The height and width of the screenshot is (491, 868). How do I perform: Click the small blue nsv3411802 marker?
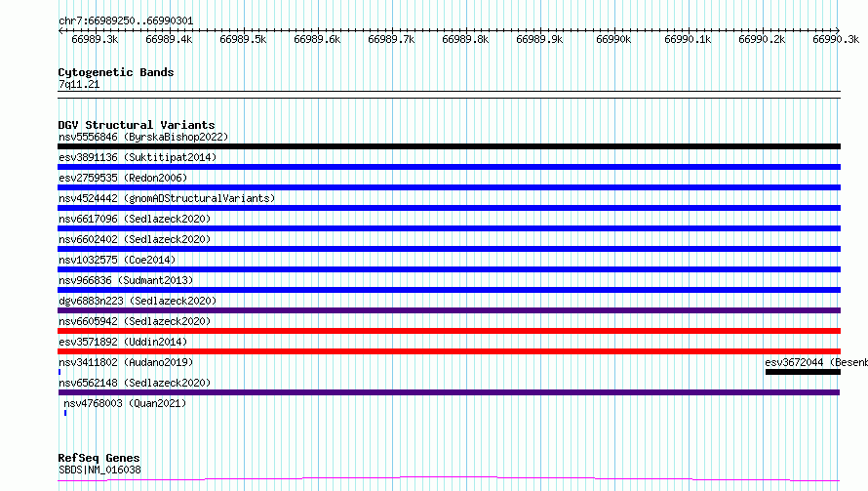(x=59, y=372)
